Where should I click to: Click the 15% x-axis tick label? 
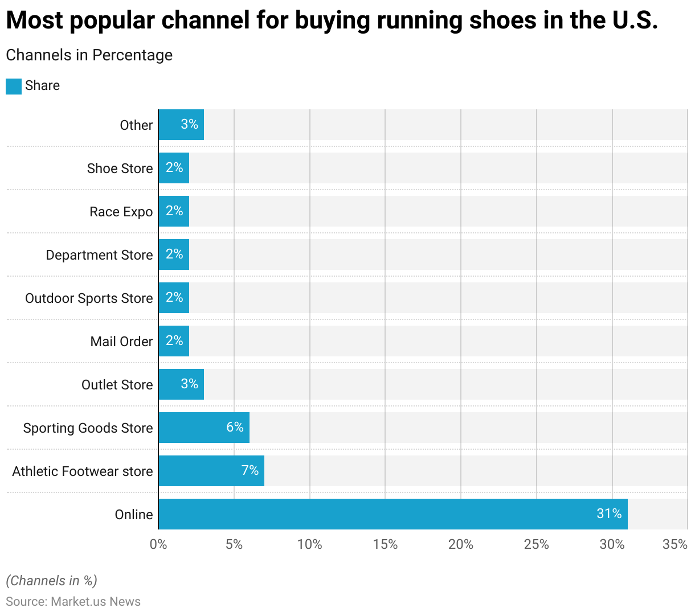click(385, 545)
